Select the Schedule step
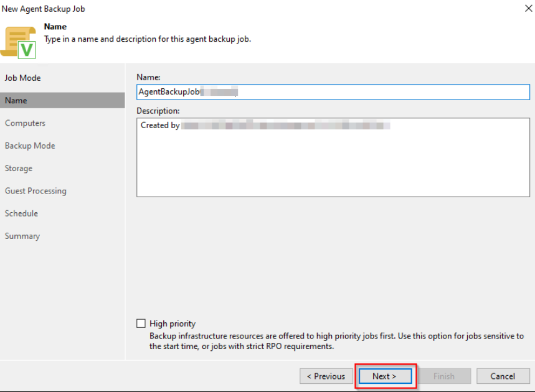Image resolution: width=535 pixels, height=392 pixels. pyautogui.click(x=22, y=213)
